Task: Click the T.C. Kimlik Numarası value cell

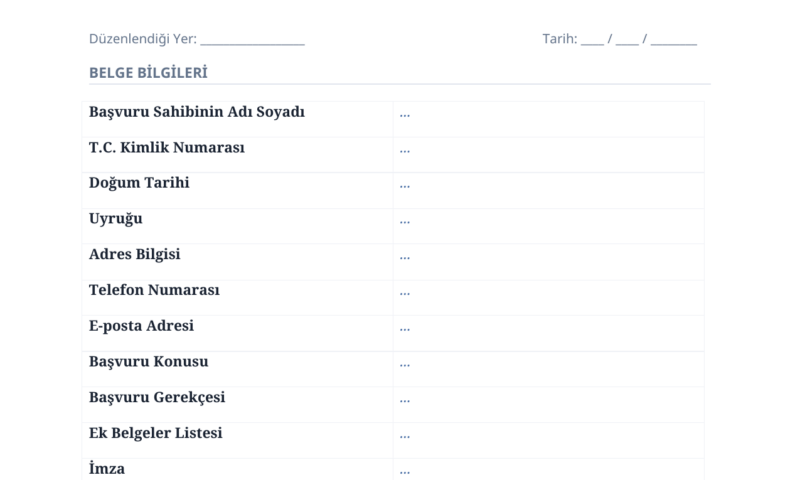Action: click(x=549, y=155)
